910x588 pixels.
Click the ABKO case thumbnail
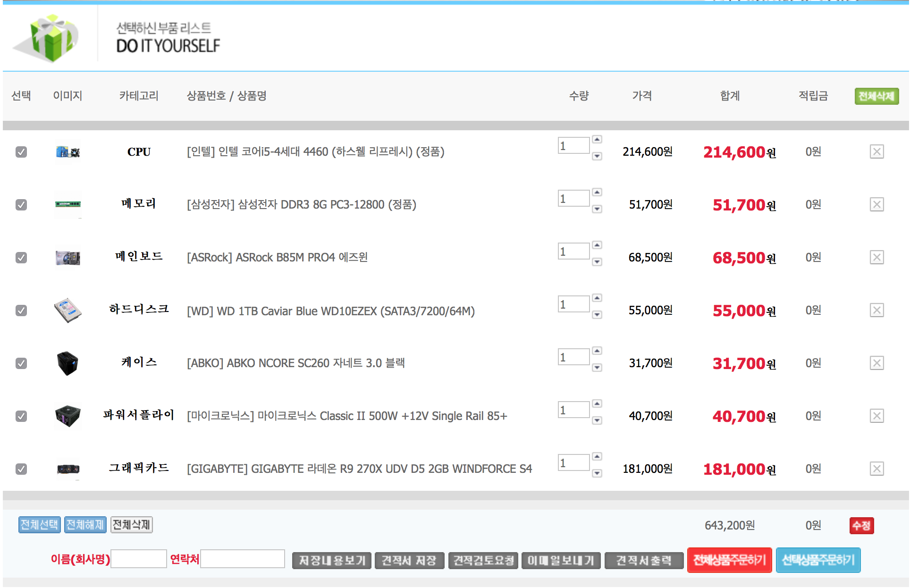pos(67,363)
